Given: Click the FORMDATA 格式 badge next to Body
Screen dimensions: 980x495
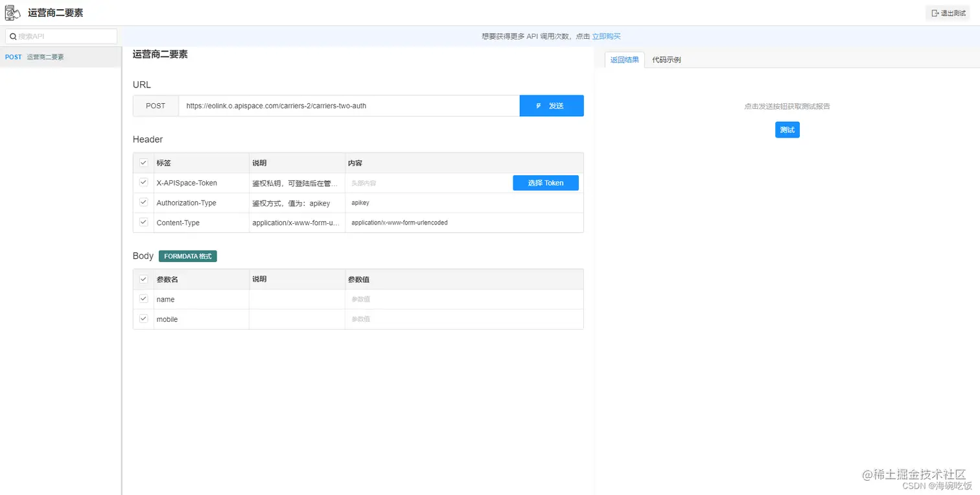Looking at the screenshot, I should click(187, 256).
